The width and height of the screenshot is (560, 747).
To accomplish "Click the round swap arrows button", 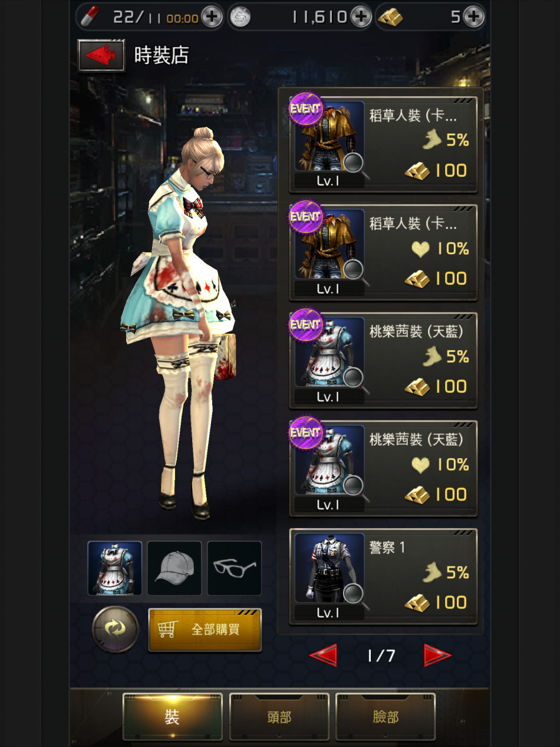I will pos(116,629).
